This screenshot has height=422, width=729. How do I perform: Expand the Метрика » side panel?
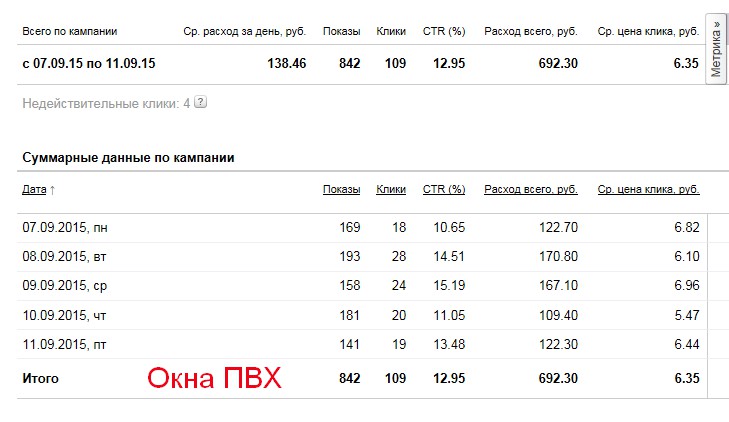click(x=716, y=49)
